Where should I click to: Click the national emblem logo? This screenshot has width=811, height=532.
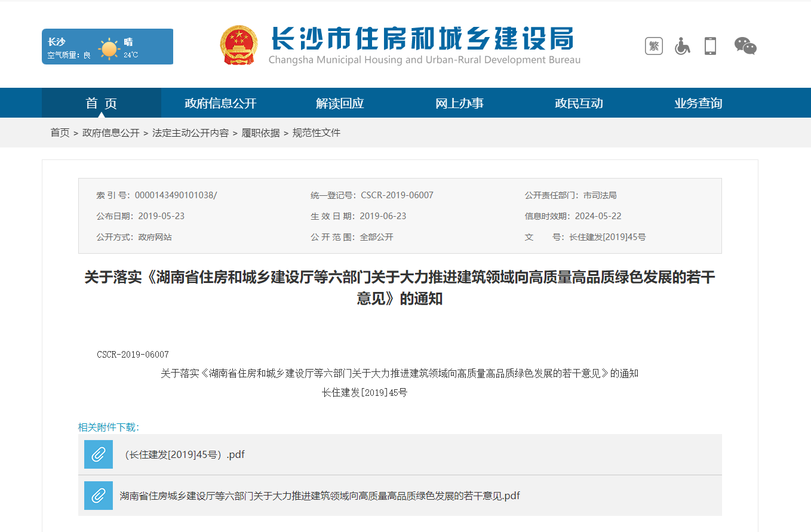click(239, 45)
